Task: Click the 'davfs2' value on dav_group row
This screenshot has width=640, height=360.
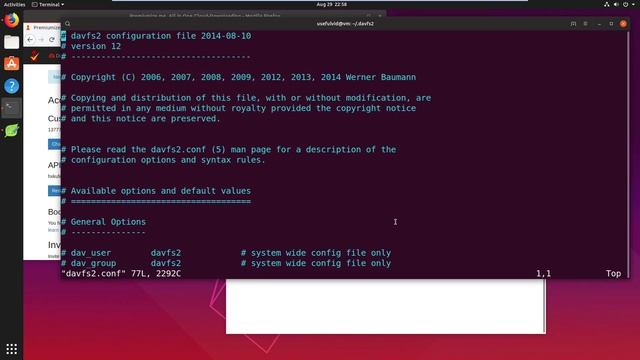Action: pyautogui.click(x=166, y=263)
